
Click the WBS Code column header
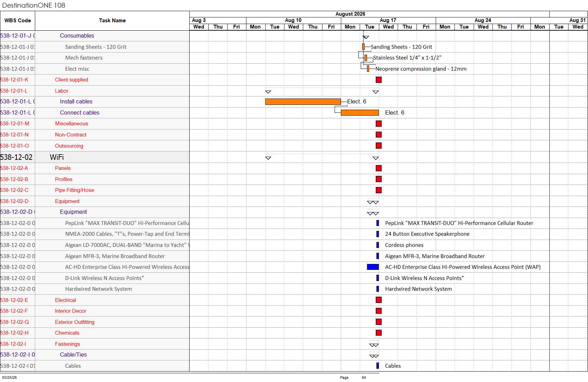pos(17,21)
